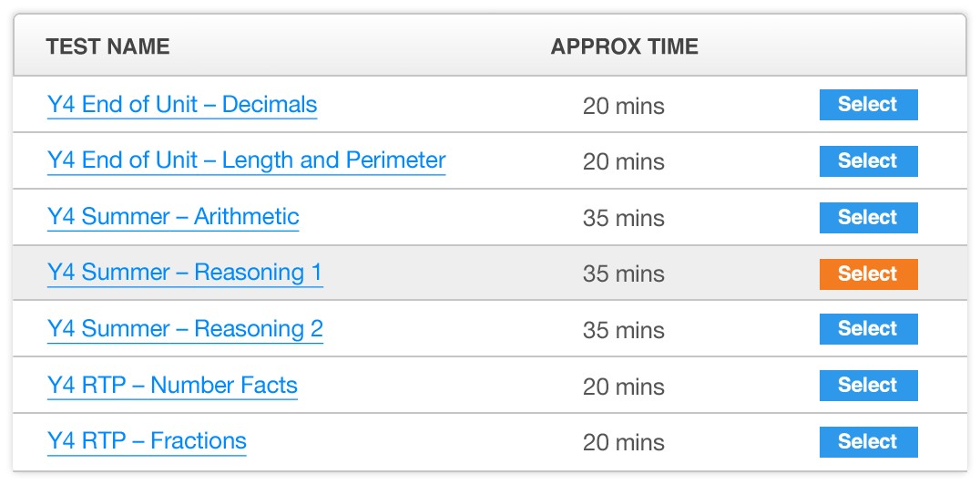
Task: Click the highlighted Reasoning 1 row time
Action: click(x=624, y=274)
